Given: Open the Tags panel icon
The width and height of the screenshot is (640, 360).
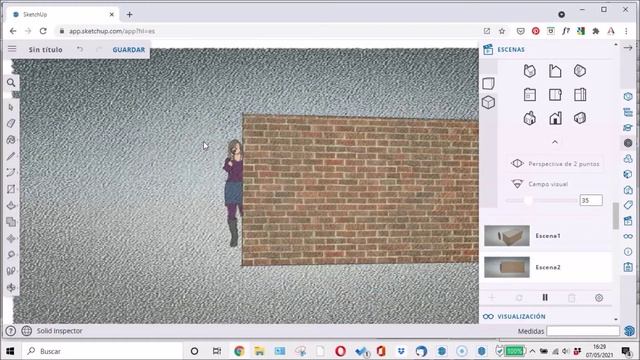Looking at the screenshot, I should pos(628,205).
